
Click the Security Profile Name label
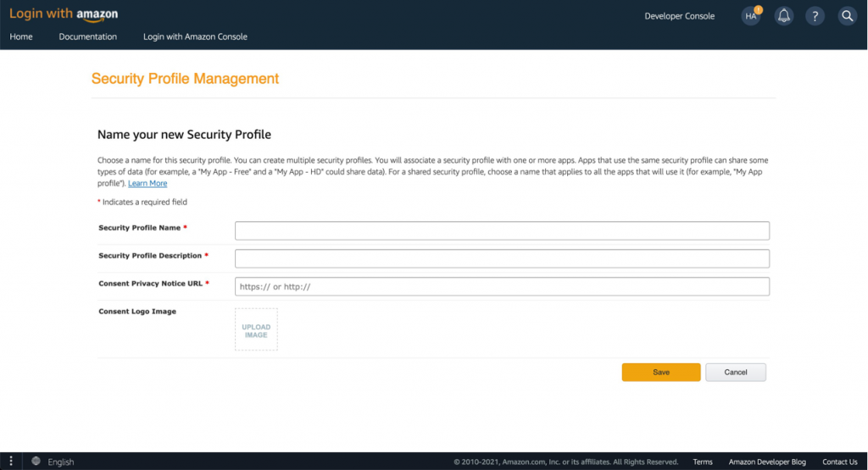pos(140,228)
